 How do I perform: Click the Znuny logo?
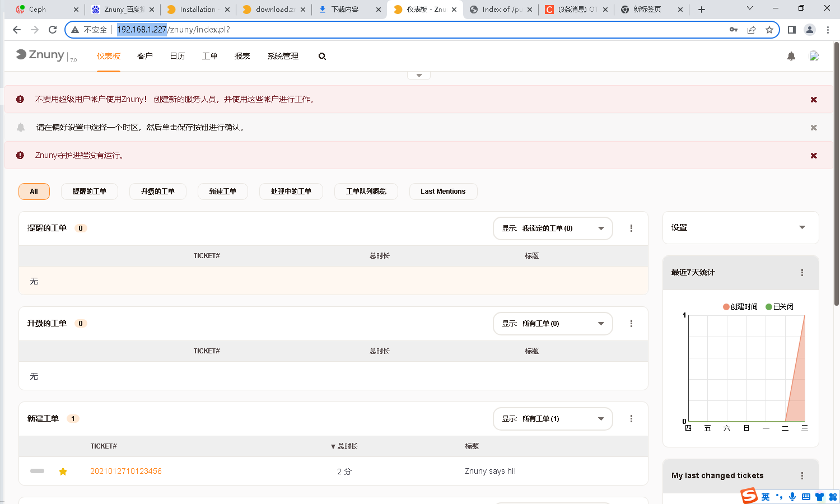pos(46,55)
